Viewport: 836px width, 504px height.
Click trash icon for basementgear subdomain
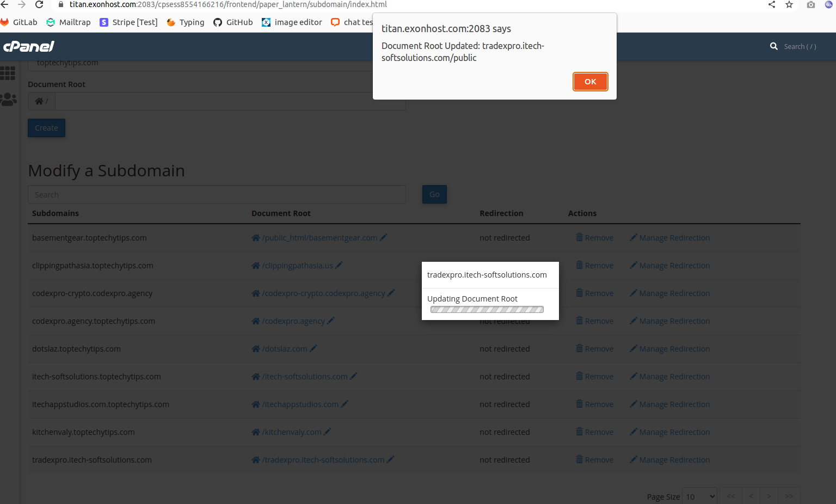pyautogui.click(x=579, y=237)
